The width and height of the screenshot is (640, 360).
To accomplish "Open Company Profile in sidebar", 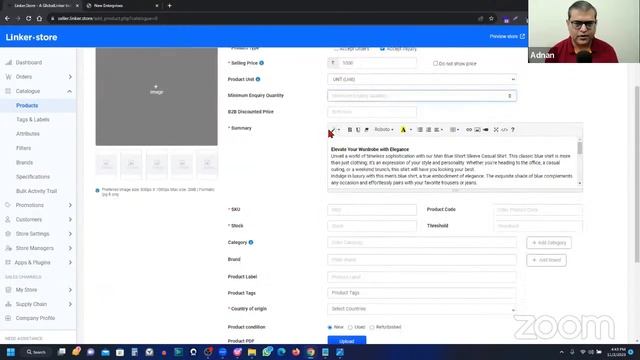I will point(35,318).
